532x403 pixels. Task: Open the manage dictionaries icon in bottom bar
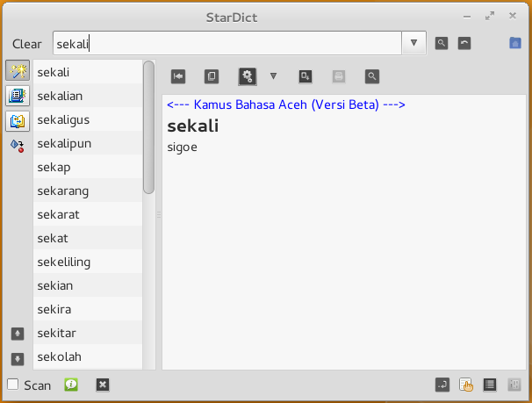pos(490,385)
